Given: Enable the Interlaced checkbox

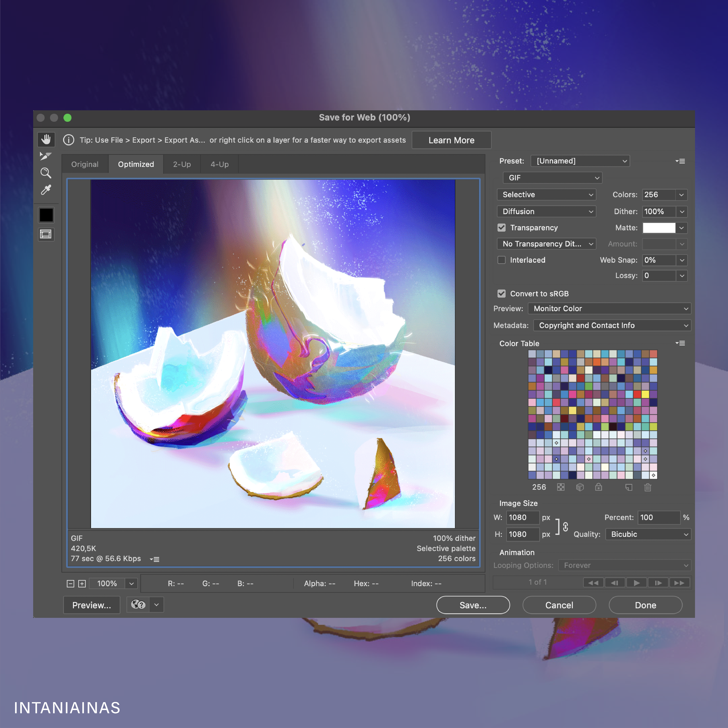Looking at the screenshot, I should tap(501, 260).
